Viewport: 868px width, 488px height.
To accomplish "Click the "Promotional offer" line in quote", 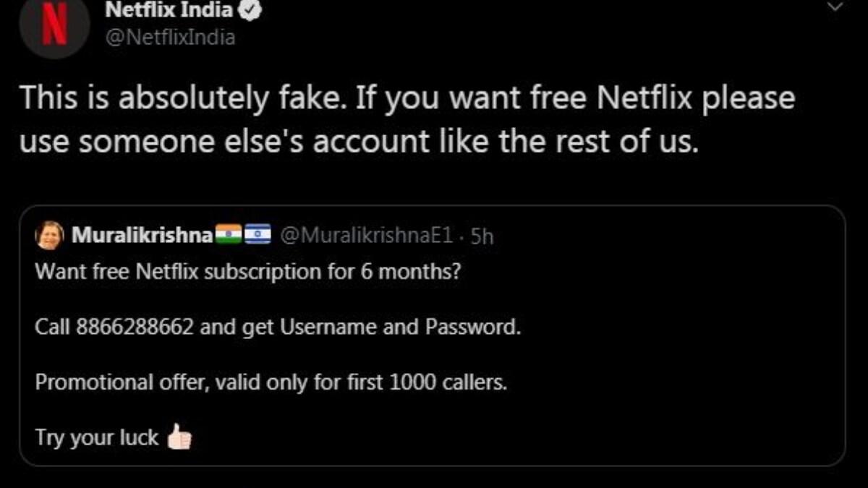I will [271, 382].
